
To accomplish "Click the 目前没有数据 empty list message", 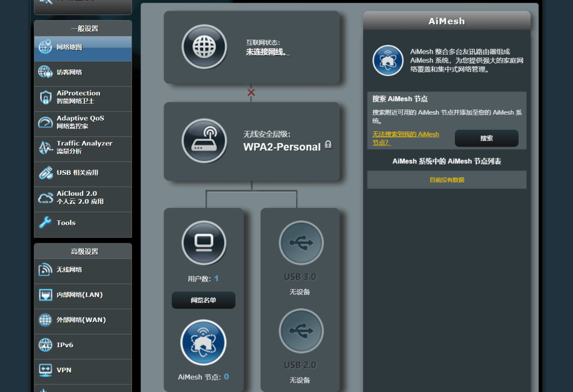I will (x=447, y=180).
